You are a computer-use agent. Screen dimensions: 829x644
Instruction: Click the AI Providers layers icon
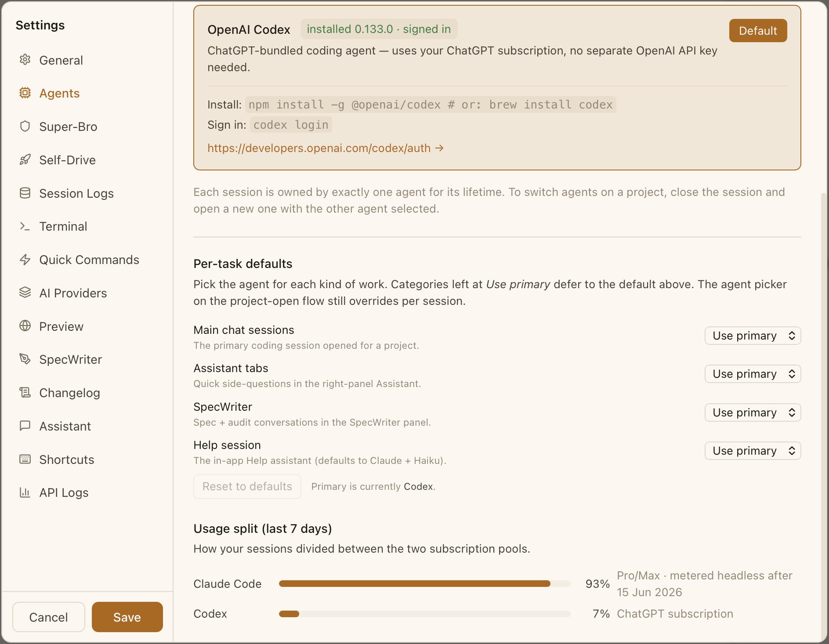click(25, 293)
